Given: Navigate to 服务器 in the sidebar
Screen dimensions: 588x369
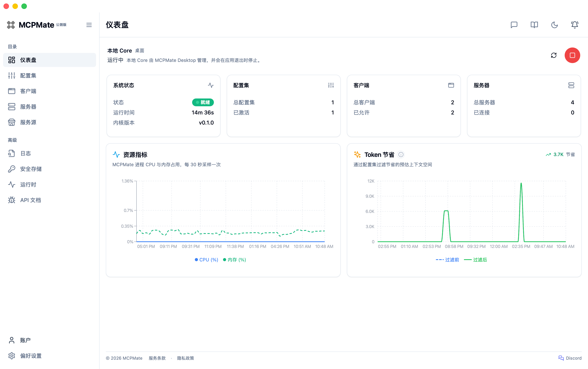Looking at the screenshot, I should (50, 107).
